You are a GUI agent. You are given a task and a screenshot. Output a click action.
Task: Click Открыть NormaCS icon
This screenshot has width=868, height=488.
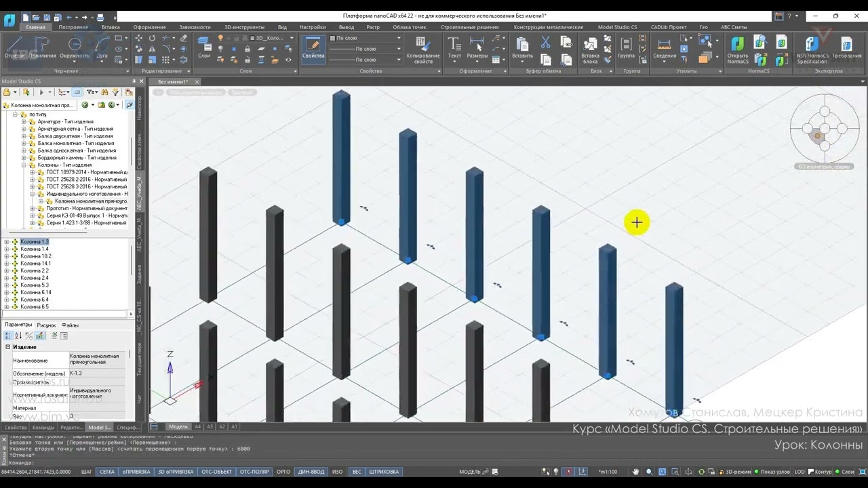738,49
